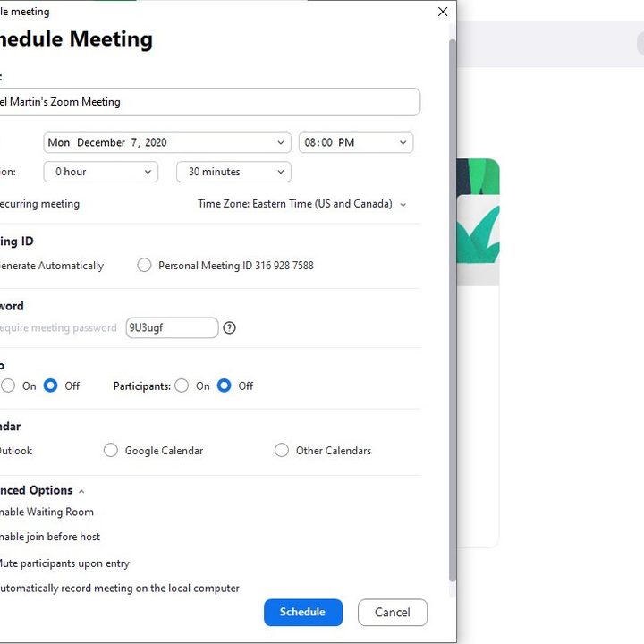Click the Cancel button
The width and height of the screenshot is (644, 644).
pyautogui.click(x=393, y=613)
